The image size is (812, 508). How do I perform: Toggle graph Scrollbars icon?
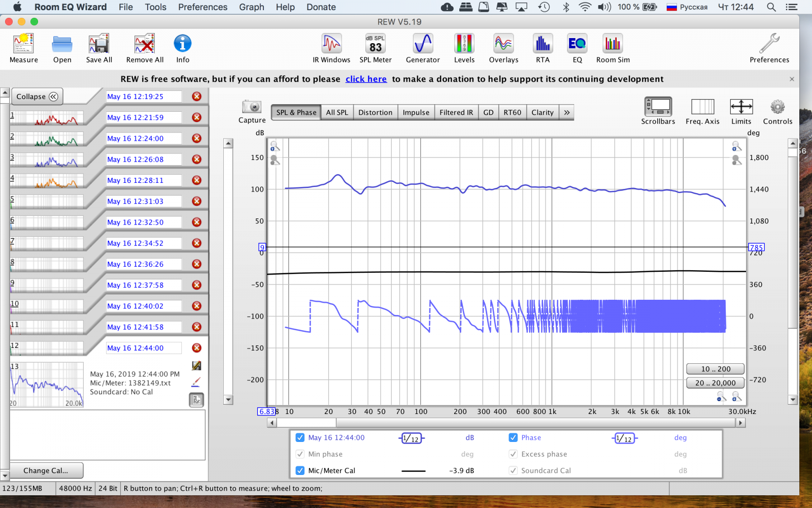point(658,107)
